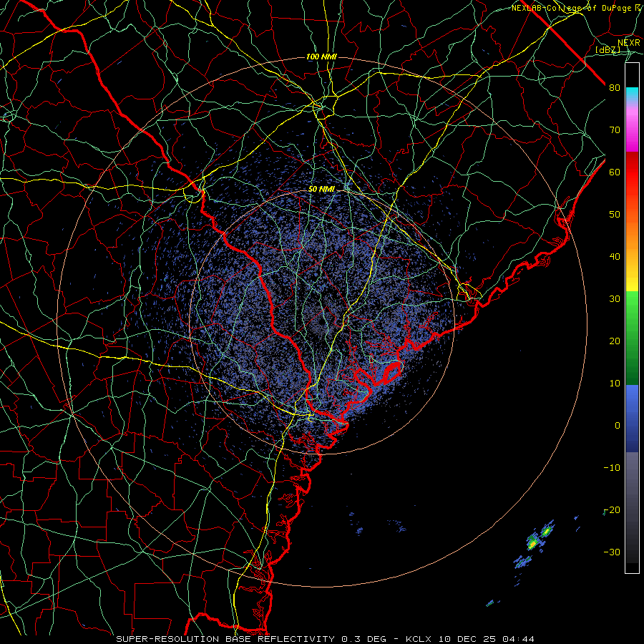Click the -30 dBZ scale value
This screenshot has width=644, height=644.
(x=612, y=552)
